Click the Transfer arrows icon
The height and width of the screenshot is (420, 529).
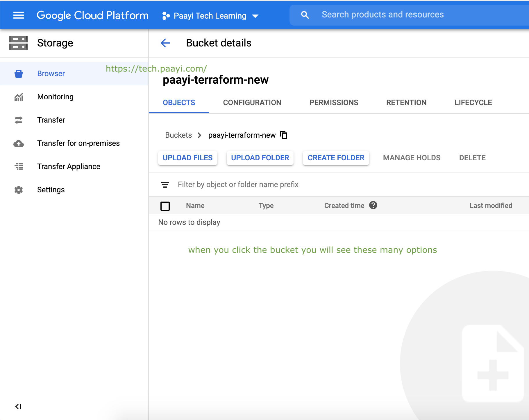[19, 120]
